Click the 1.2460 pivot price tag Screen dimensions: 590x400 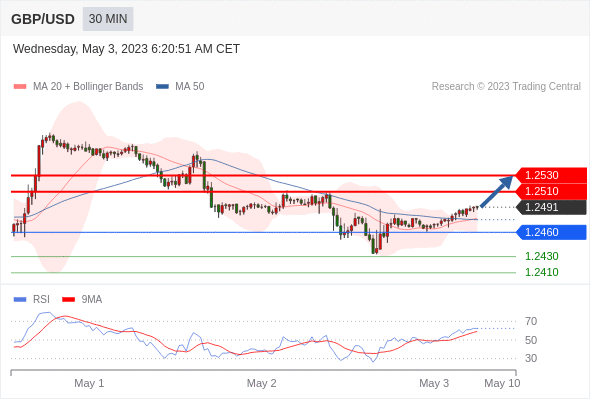(x=551, y=232)
